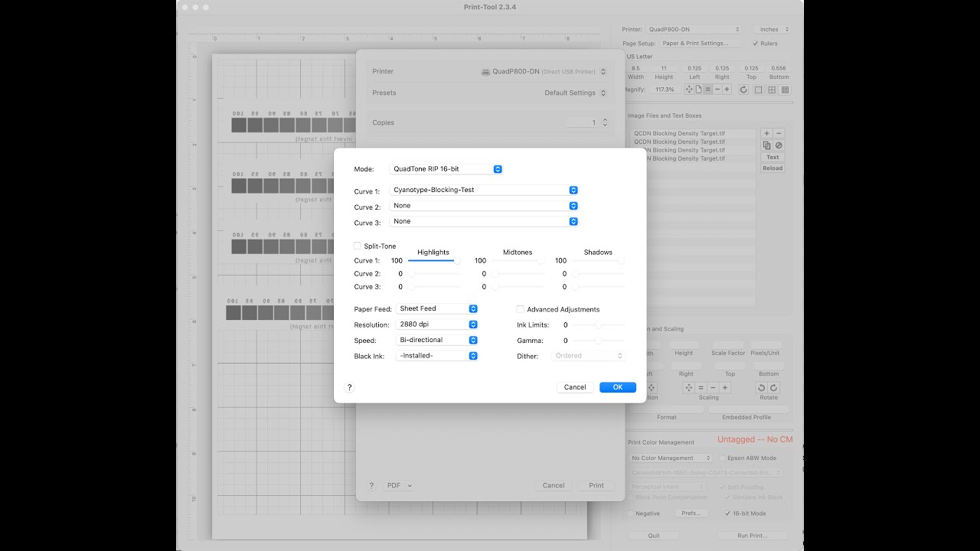
Task: Open the Black Ink -Installed- dropdown
Action: coord(437,356)
